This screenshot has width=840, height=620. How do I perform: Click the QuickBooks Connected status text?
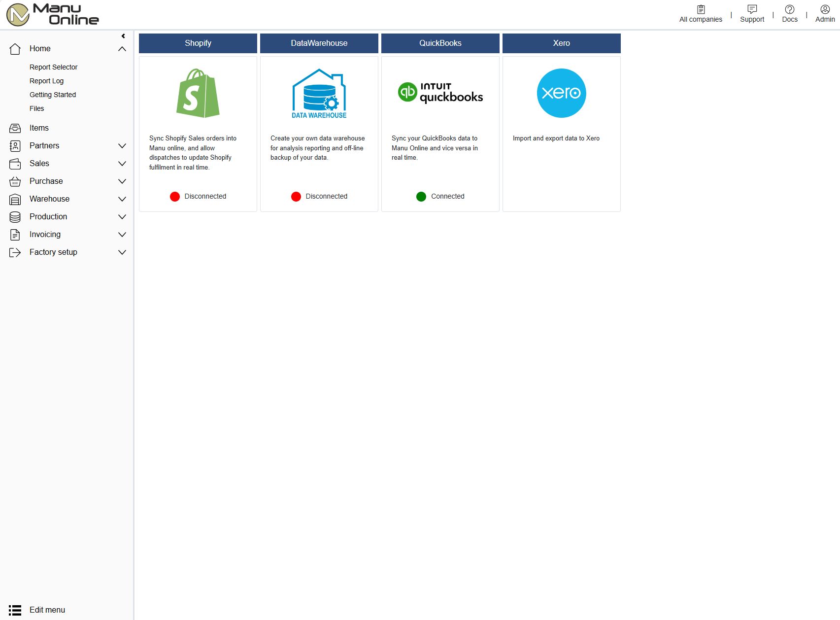coord(448,197)
